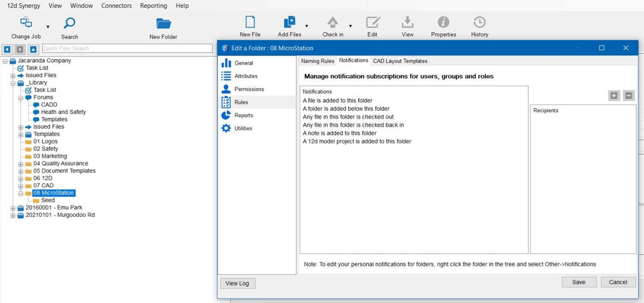The width and height of the screenshot is (644, 303).
Task: Open Search from the toolbar
Action: coord(70,23)
